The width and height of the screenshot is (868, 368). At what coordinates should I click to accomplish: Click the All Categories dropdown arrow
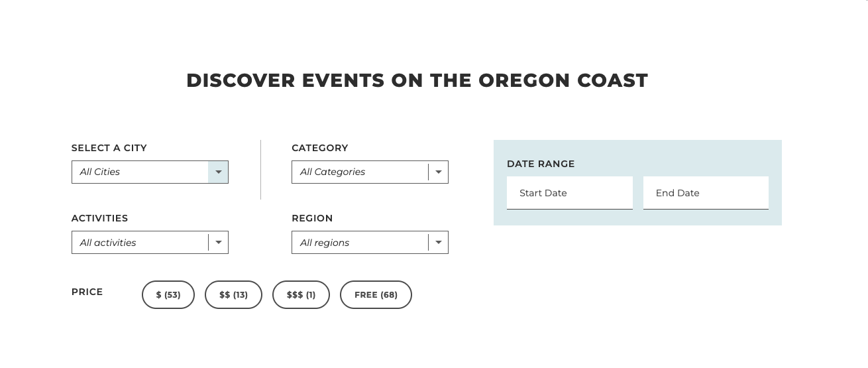[x=438, y=172]
